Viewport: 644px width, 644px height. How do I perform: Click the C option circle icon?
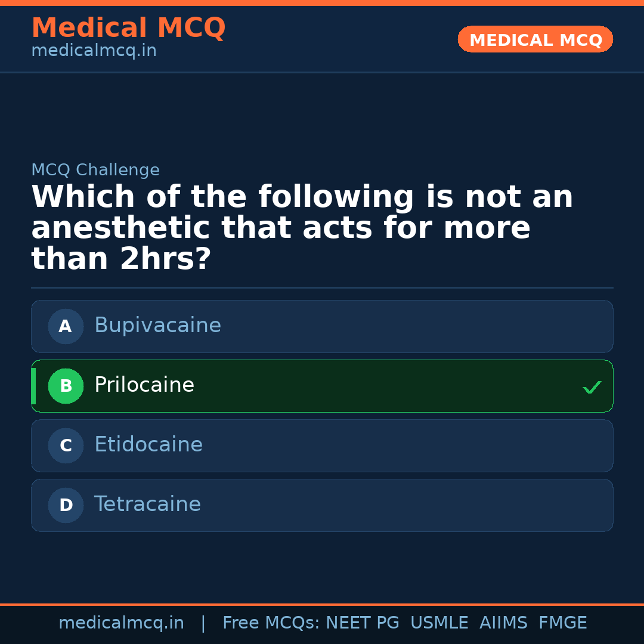coord(66,445)
